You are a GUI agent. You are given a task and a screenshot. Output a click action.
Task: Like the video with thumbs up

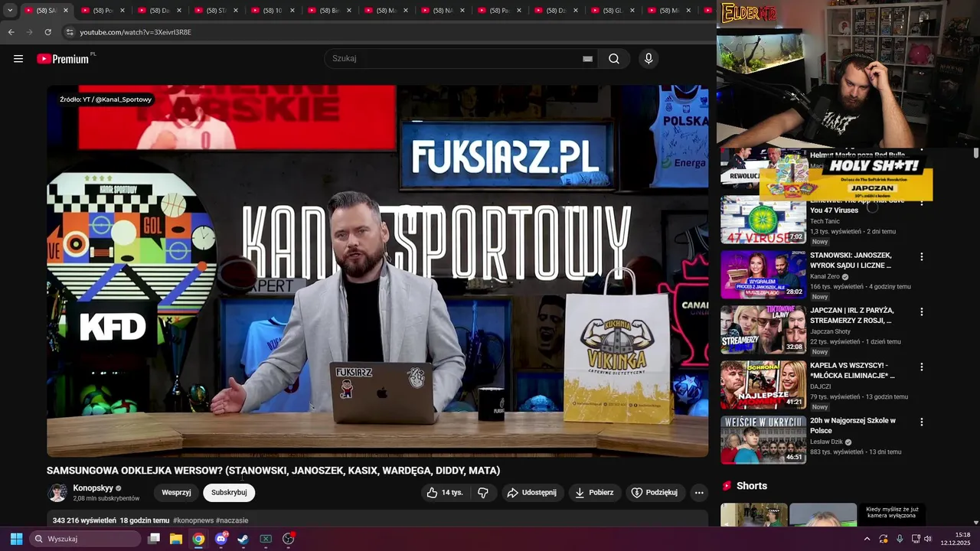pyautogui.click(x=445, y=493)
